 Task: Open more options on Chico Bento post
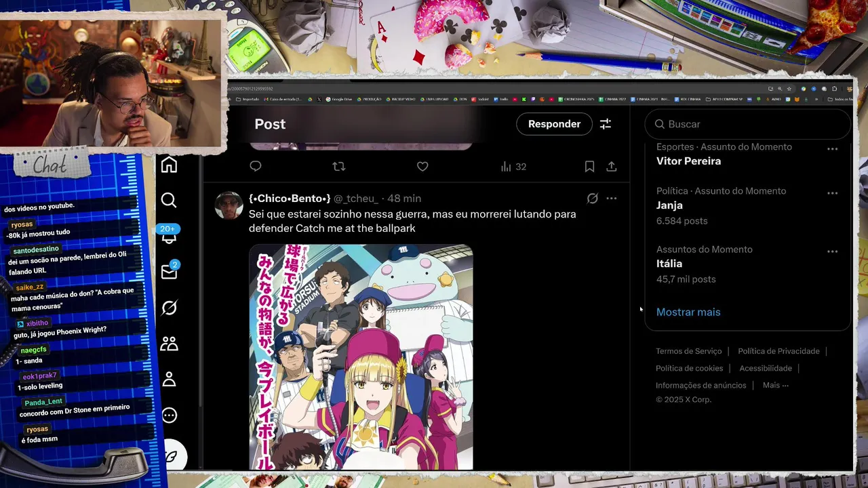click(x=612, y=199)
